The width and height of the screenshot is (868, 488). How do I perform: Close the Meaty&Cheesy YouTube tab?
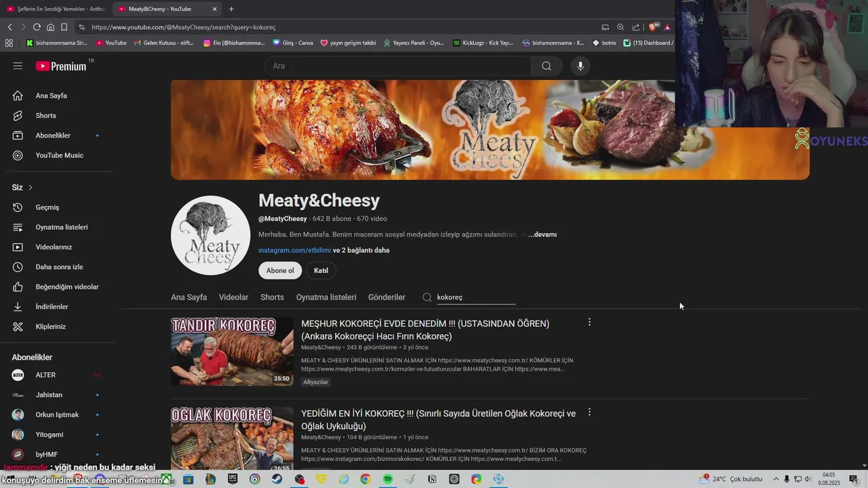[215, 9]
